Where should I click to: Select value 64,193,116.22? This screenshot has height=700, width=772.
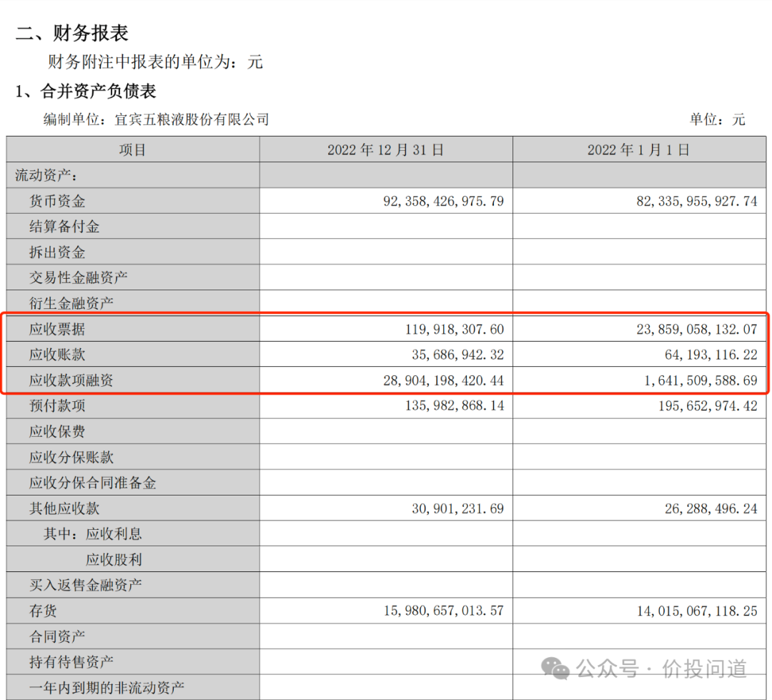(x=711, y=355)
